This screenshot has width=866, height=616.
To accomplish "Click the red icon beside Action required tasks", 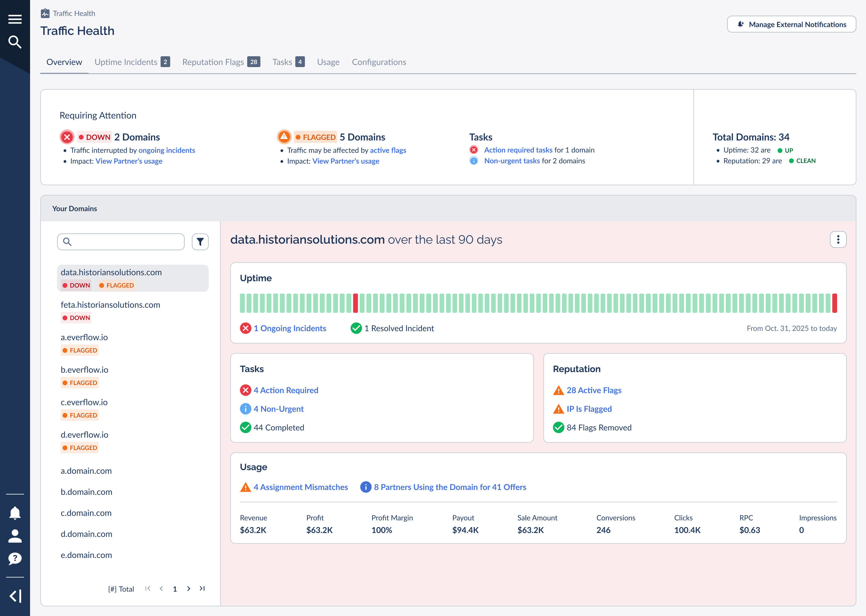I will pos(474,150).
